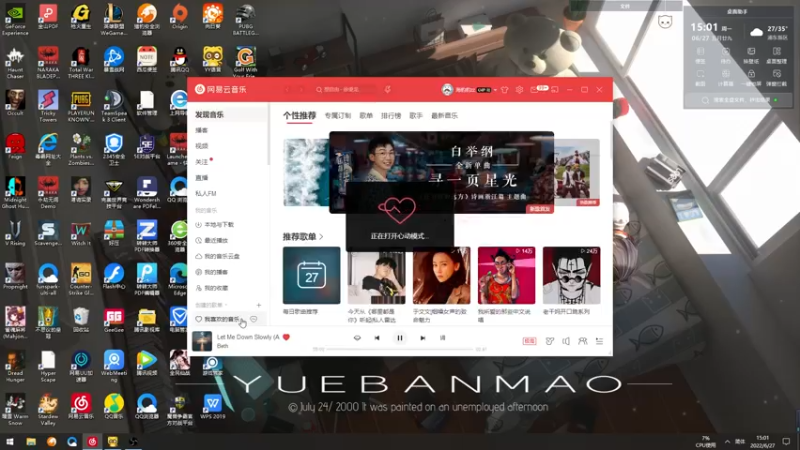Open the sunglasses cartoon playlist thumbnail
The height and width of the screenshot is (450, 800).
point(571,276)
